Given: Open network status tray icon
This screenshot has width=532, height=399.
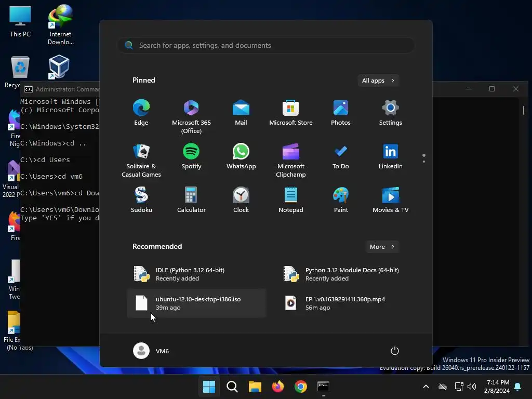Looking at the screenshot, I should point(459,387).
